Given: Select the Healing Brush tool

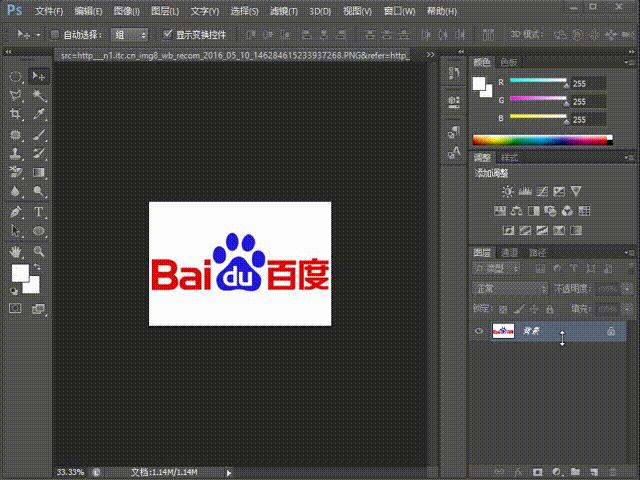Looking at the screenshot, I should click(x=16, y=134).
